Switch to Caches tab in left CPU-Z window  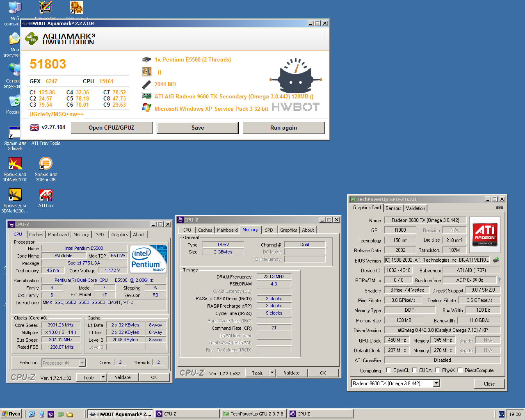[36, 235]
